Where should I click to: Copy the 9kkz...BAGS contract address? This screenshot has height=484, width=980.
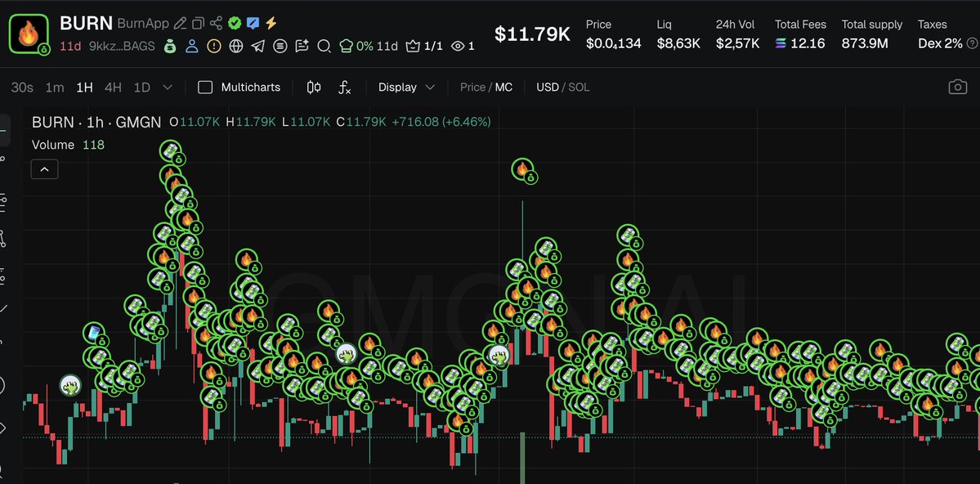(122, 47)
